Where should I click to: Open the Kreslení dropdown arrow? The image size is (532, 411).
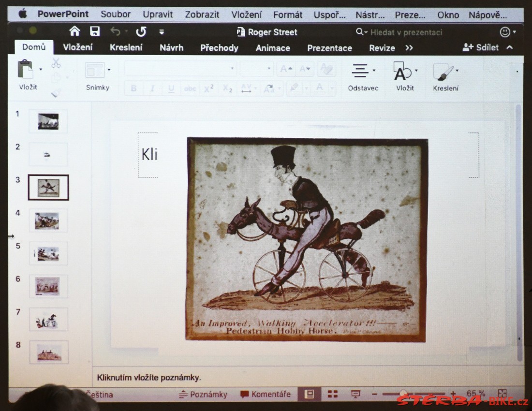457,71
